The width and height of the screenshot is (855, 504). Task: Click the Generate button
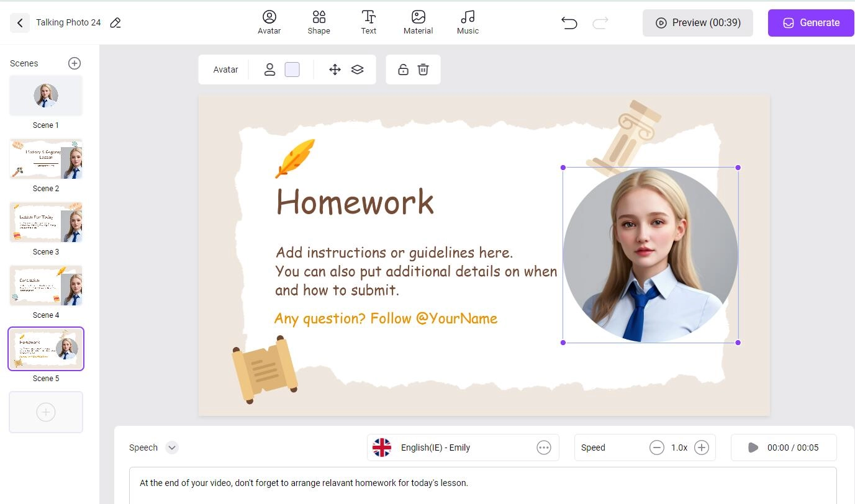click(810, 22)
